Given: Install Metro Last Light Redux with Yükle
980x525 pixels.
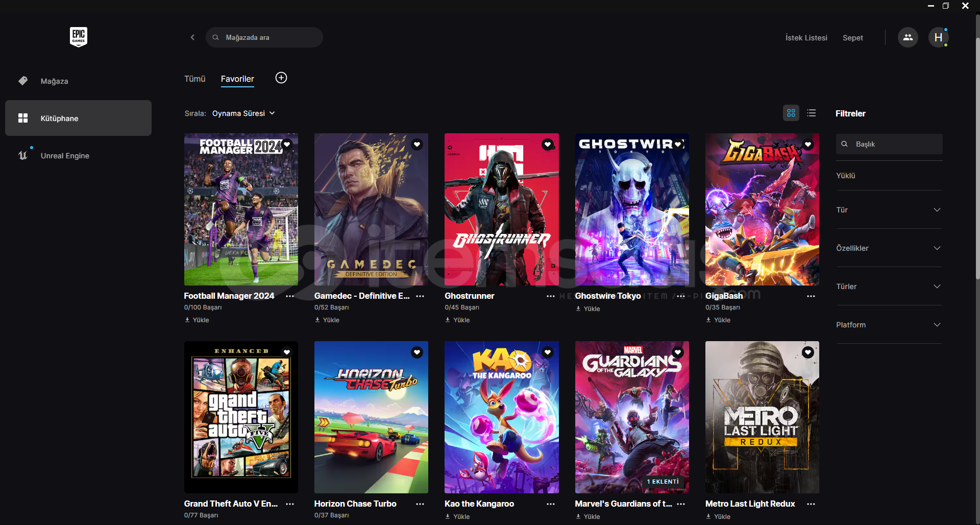Looking at the screenshot, I should [718, 517].
